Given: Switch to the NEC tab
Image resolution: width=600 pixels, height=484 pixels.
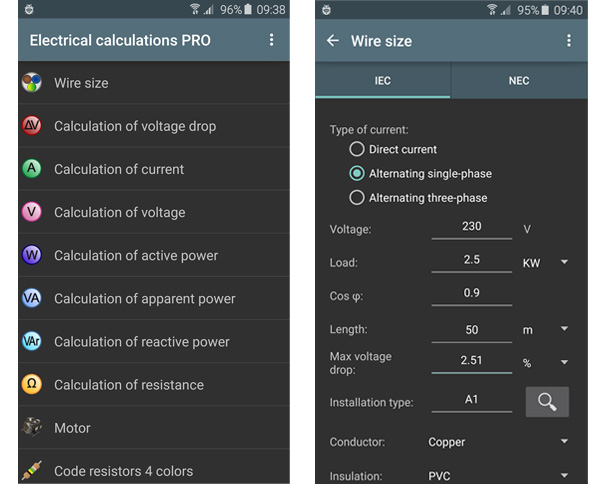Looking at the screenshot, I should [519, 80].
